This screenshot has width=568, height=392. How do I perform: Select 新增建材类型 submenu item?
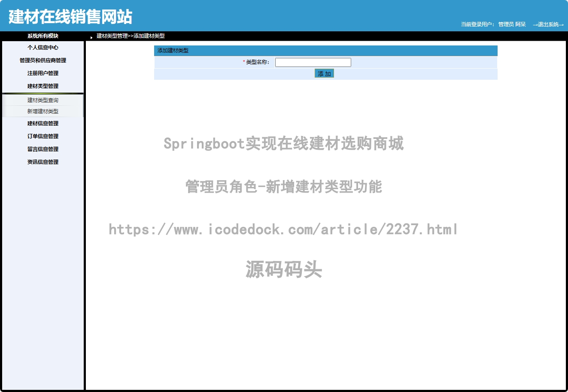coord(43,112)
